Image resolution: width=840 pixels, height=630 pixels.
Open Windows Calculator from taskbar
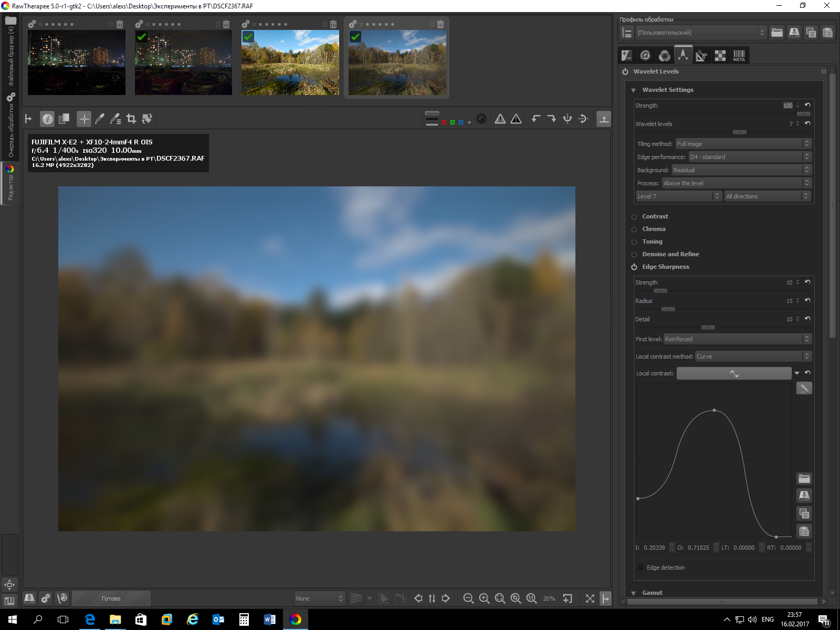[x=244, y=619]
